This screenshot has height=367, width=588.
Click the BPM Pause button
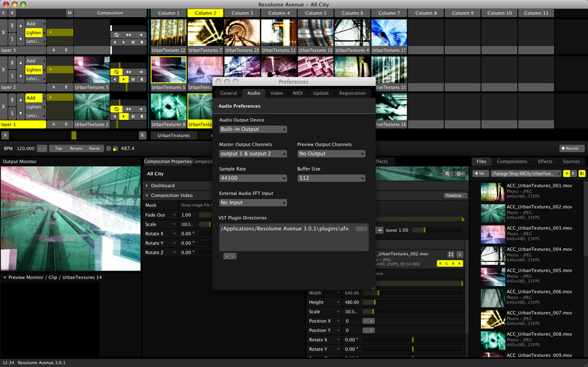click(x=94, y=148)
